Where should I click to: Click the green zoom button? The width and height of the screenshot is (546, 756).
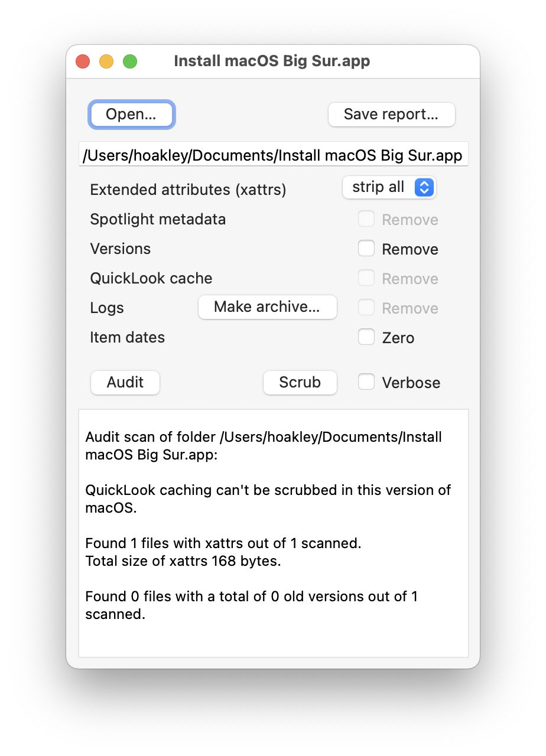[x=129, y=61]
